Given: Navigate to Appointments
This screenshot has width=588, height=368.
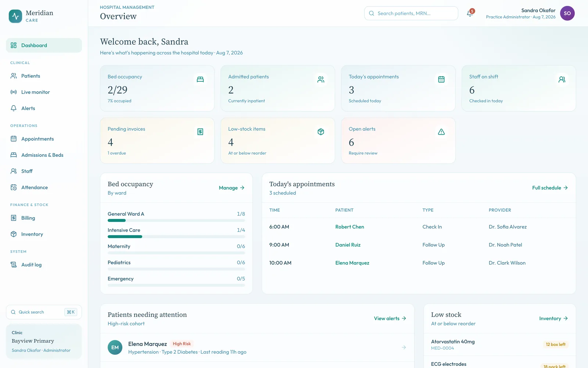Looking at the screenshot, I should point(44,139).
